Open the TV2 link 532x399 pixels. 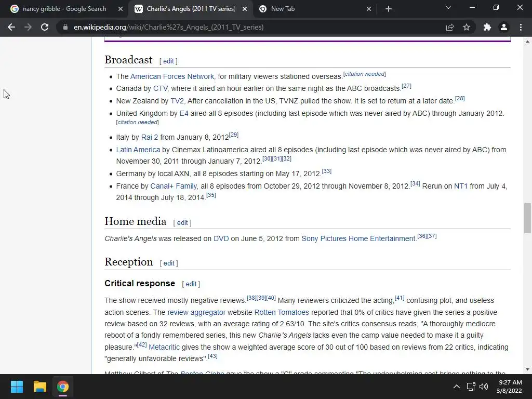tap(177, 101)
